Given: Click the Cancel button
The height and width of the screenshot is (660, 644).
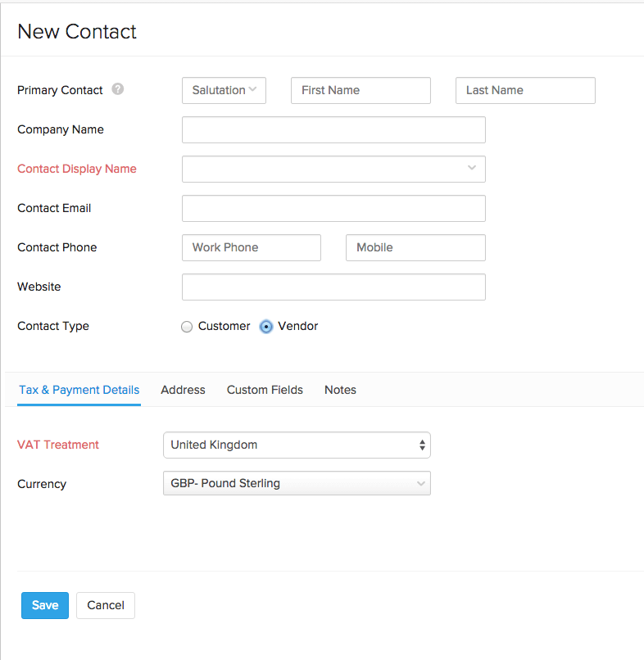Looking at the screenshot, I should point(106,605).
